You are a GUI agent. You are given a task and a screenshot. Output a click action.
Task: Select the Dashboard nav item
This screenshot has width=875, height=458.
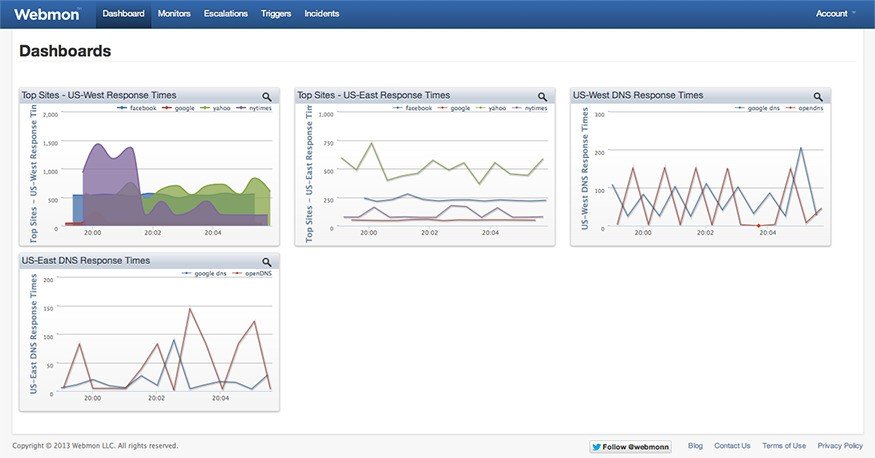tap(123, 13)
